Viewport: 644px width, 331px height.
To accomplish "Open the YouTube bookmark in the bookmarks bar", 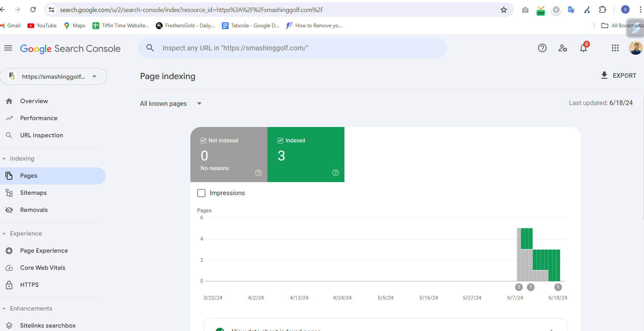I will pyautogui.click(x=42, y=25).
